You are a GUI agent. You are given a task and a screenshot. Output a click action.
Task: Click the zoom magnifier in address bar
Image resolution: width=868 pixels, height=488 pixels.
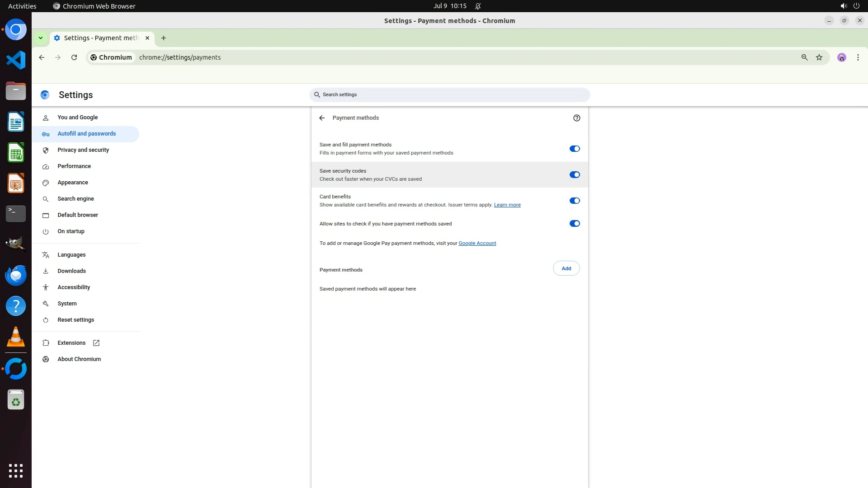click(x=804, y=57)
